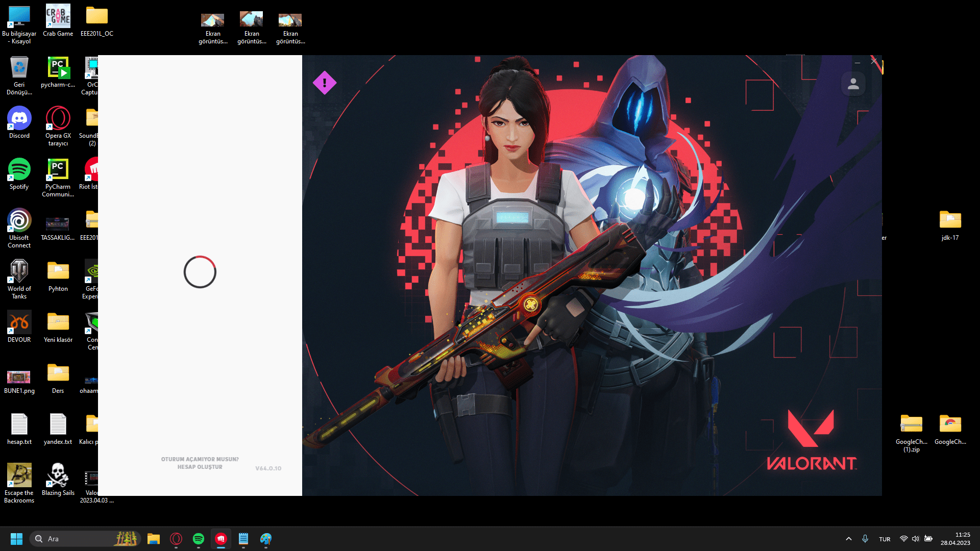Open the Crab Game desktop icon
This screenshot has height=551, width=980.
(x=58, y=21)
